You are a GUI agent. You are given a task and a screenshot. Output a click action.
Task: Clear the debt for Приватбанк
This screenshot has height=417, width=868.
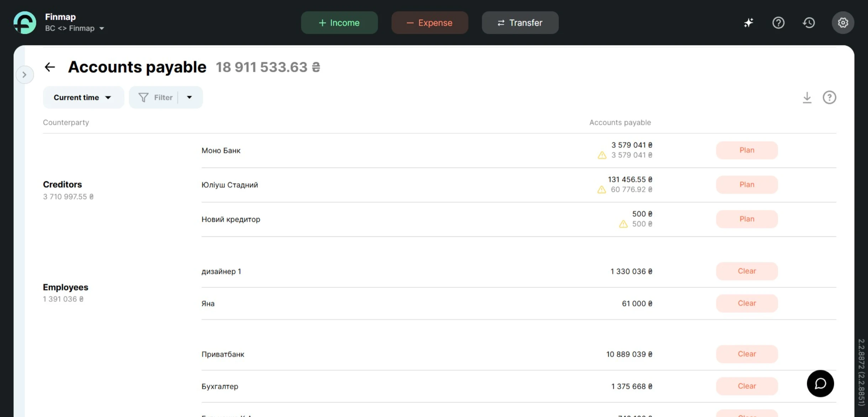click(x=747, y=354)
